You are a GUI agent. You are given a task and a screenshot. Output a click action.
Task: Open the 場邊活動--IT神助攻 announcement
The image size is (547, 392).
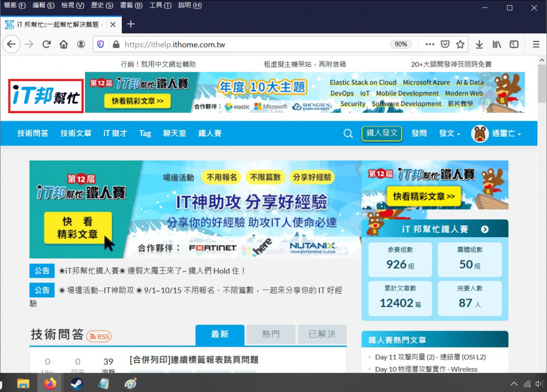tap(186, 296)
